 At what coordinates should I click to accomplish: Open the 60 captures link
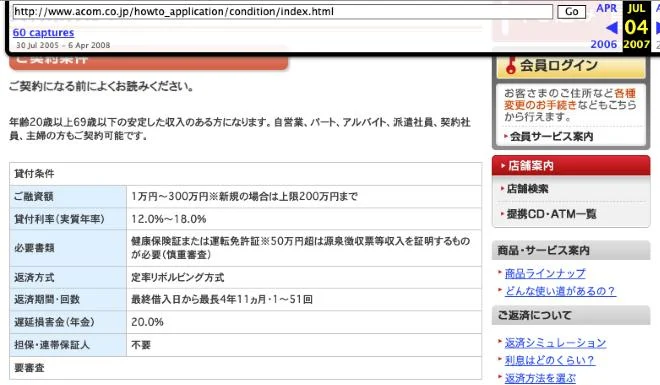coord(43,32)
